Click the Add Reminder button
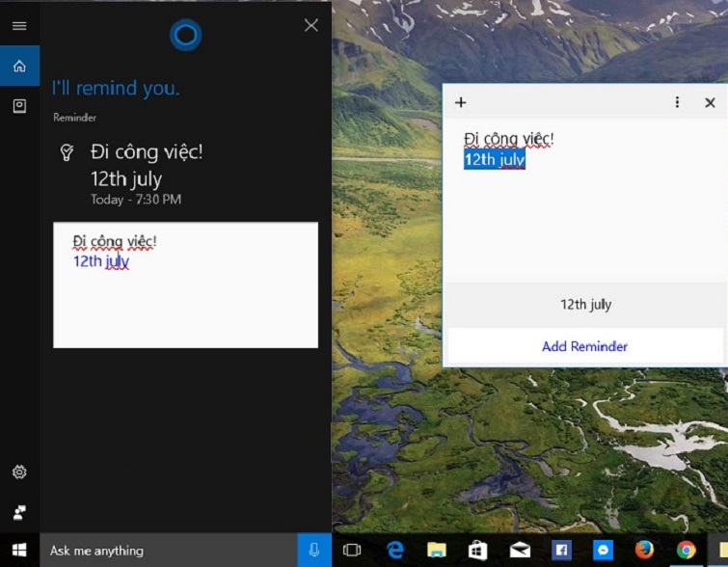 click(584, 346)
